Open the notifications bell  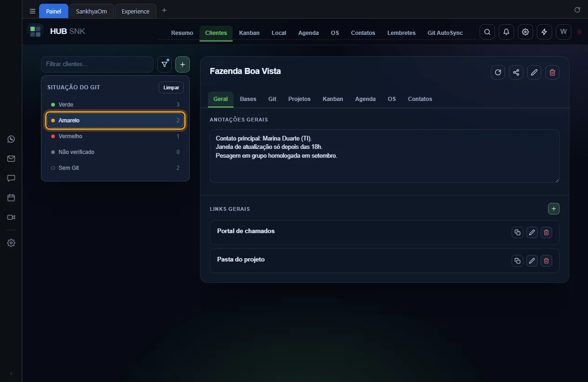[506, 32]
